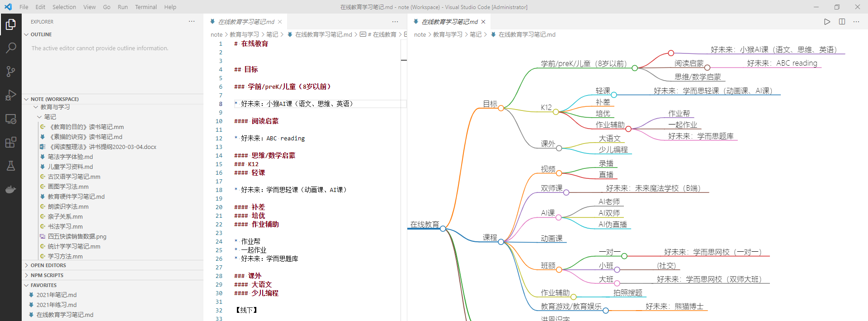Open the Selection menu

[64, 7]
